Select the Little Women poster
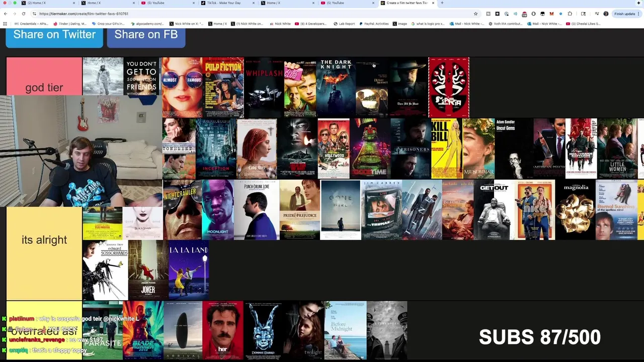Image resolution: width=644 pixels, height=362 pixels. [617, 149]
